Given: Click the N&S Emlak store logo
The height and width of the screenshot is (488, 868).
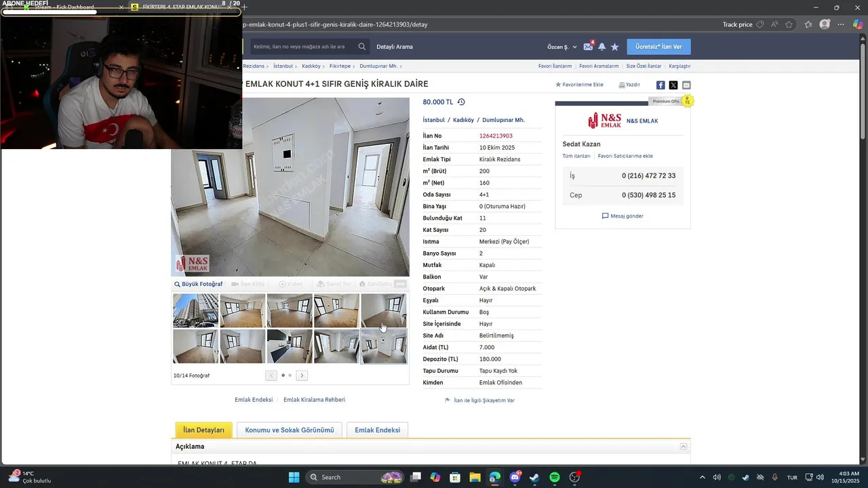Looking at the screenshot, I should (605, 121).
